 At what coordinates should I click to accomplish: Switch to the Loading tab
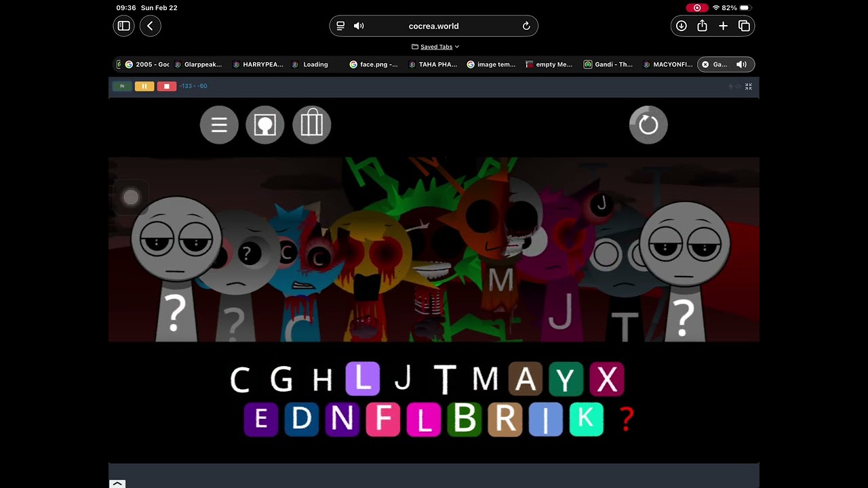point(311,64)
